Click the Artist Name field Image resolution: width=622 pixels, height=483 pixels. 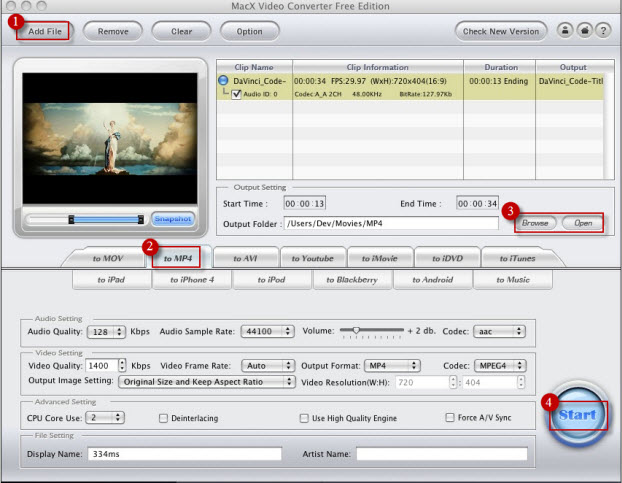[x=442, y=454]
